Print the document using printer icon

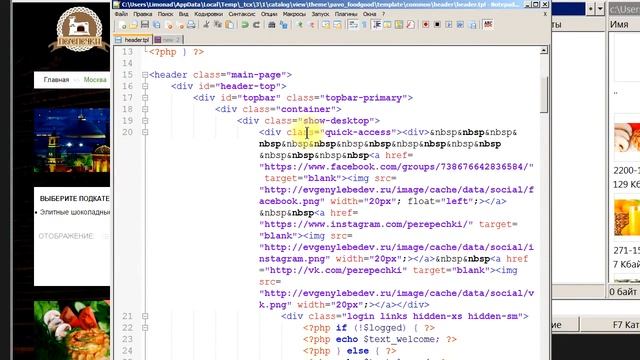coord(191,25)
